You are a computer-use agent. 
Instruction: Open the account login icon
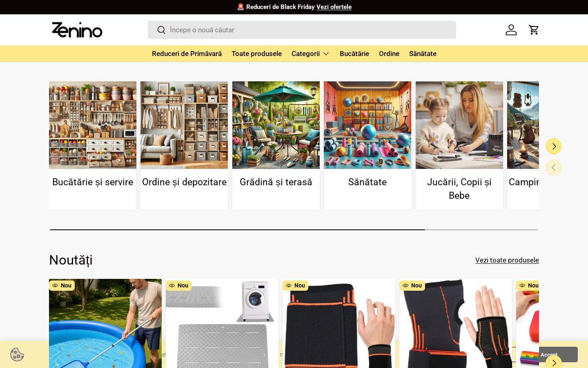point(511,30)
